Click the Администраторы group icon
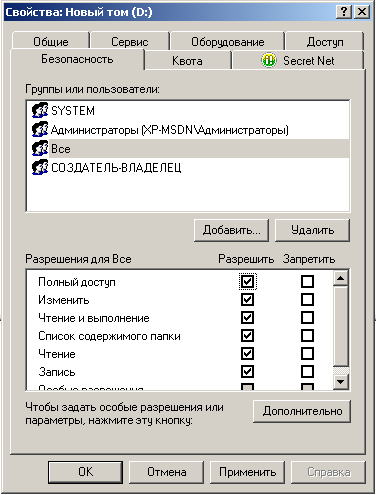This screenshot has width=376, height=495. point(40,129)
